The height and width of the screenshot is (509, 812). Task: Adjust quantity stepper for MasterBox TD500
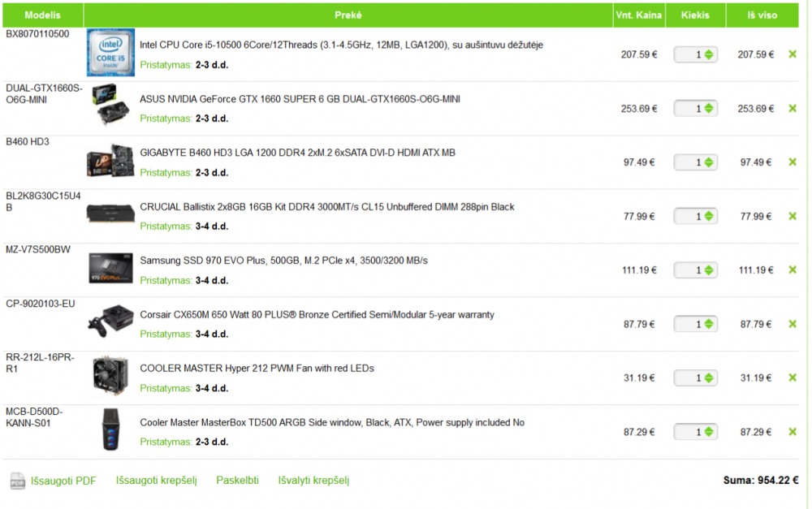click(x=709, y=432)
